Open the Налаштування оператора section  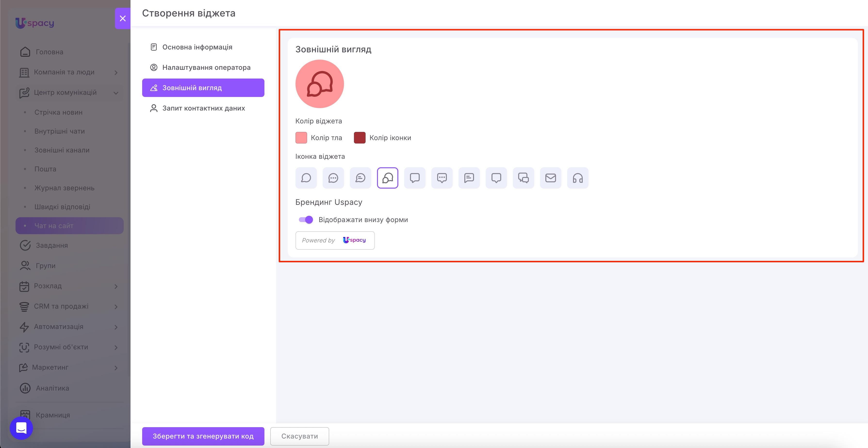point(203,67)
